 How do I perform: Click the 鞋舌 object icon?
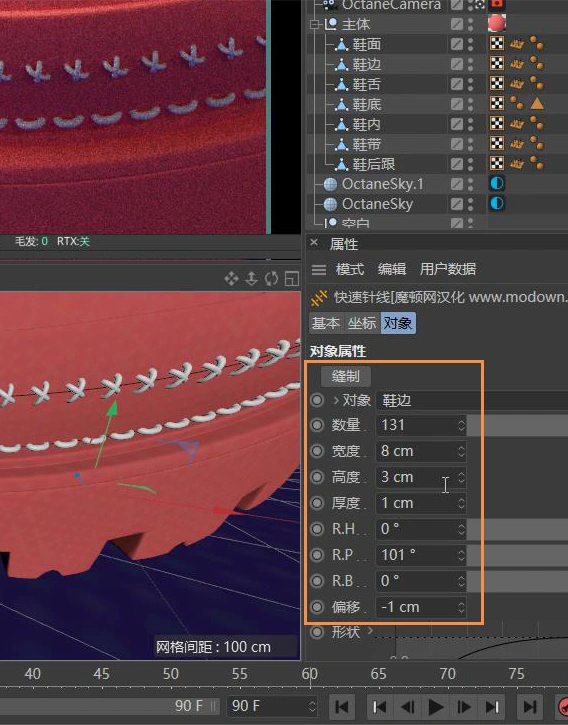(x=341, y=84)
